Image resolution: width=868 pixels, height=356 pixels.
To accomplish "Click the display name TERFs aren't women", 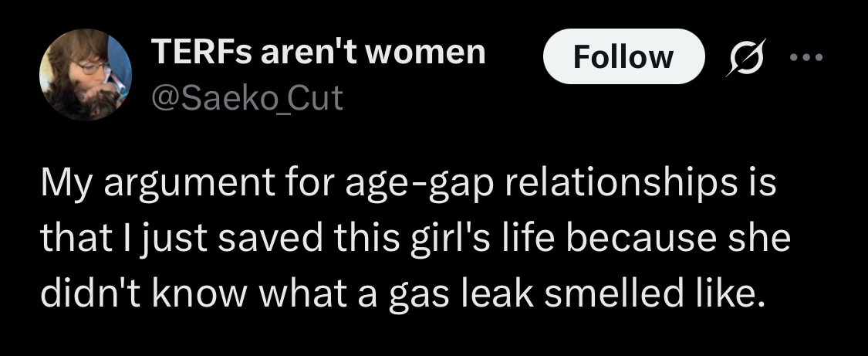I will click(318, 53).
